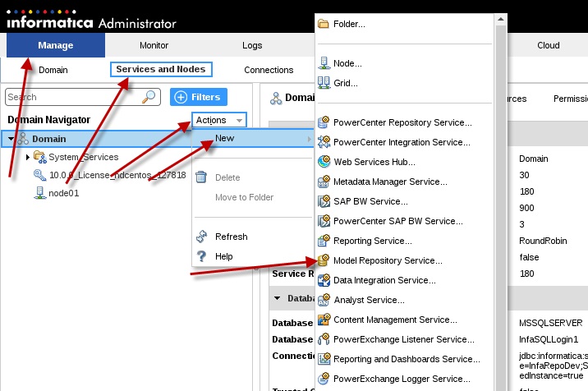Collapse the Domain tree node
This screenshot has height=391, width=588.
pyautogui.click(x=11, y=139)
